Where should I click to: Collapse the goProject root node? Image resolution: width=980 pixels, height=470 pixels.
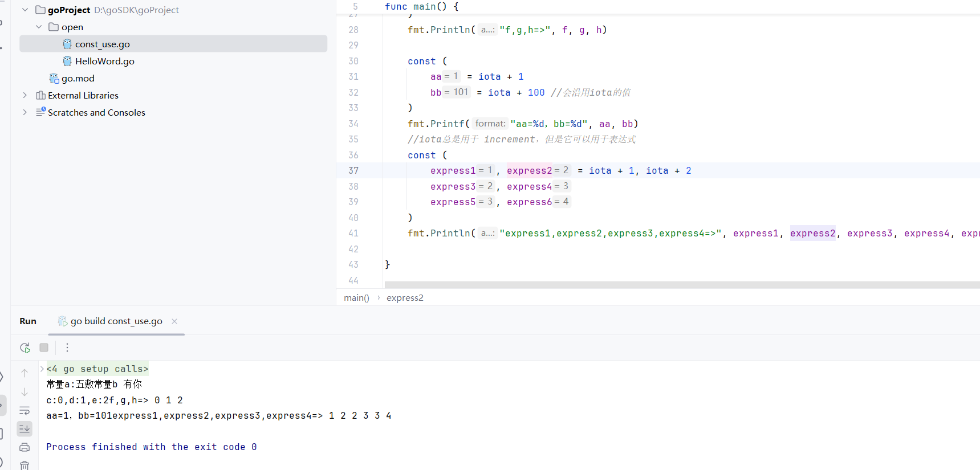point(25,10)
